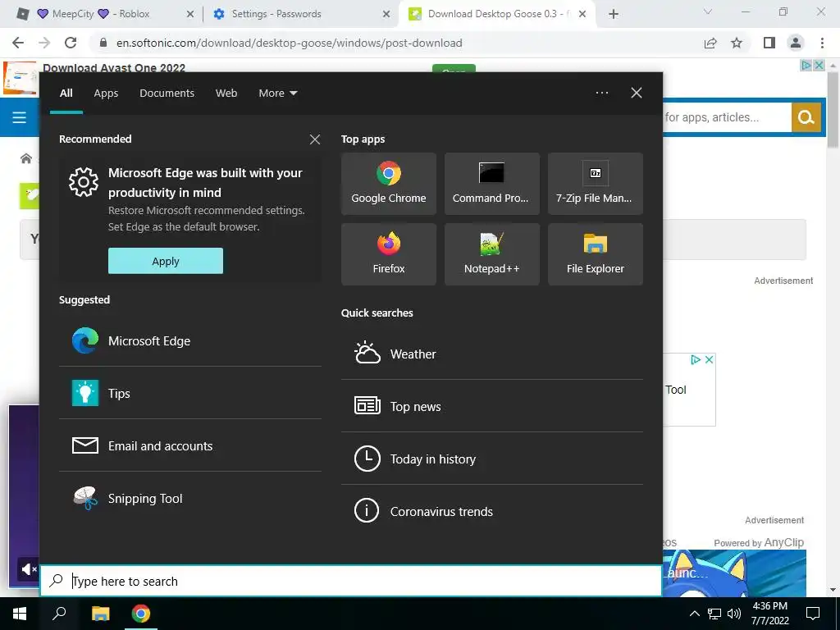Unmute the video ad speaker icon

point(29,569)
